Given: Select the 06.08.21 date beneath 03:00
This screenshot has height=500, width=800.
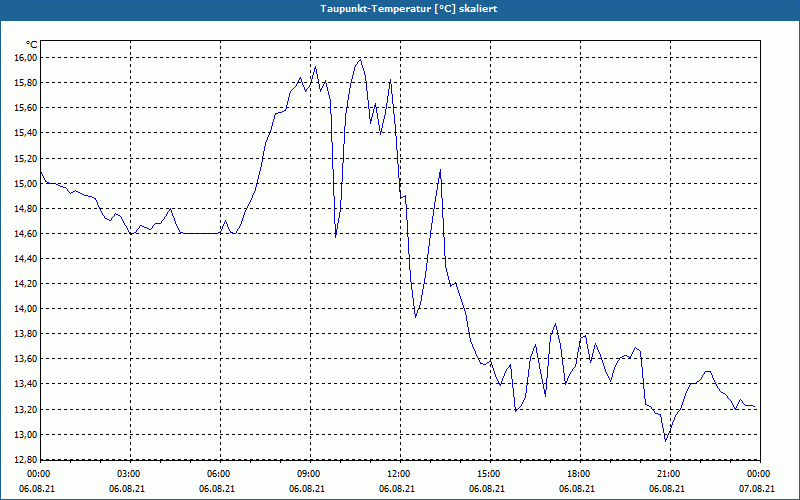Looking at the screenshot, I should tap(127, 488).
